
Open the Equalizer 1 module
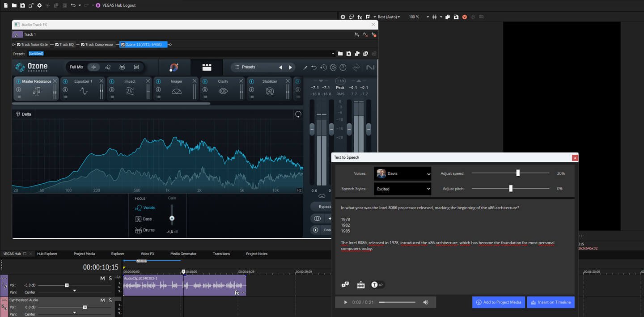click(x=83, y=88)
